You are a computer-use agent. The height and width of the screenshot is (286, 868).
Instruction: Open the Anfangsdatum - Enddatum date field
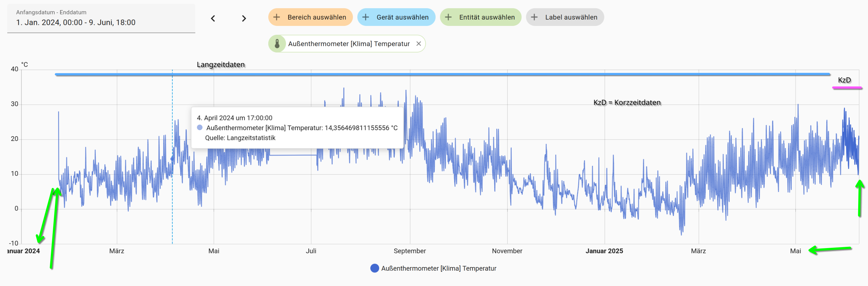(x=101, y=19)
